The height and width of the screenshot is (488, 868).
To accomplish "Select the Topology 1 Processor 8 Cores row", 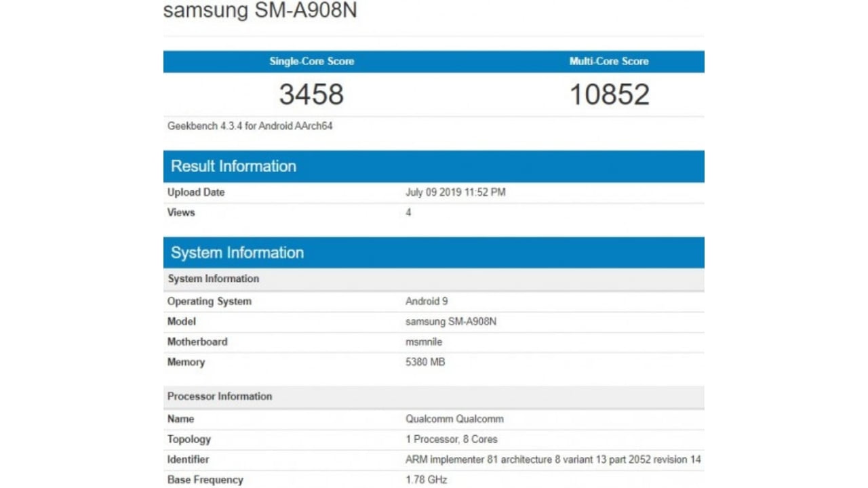I will click(452, 439).
